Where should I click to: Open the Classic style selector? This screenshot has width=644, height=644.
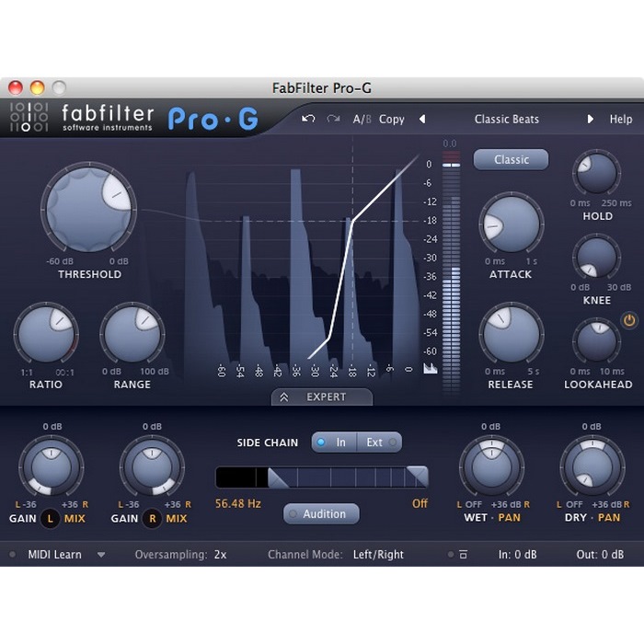coord(511,159)
